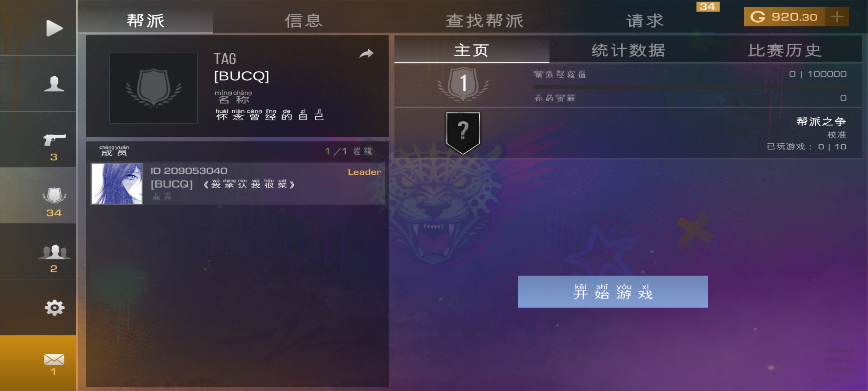The image size is (868, 391).
Task: Open the 查找帮派 tab
Action: [x=484, y=20]
